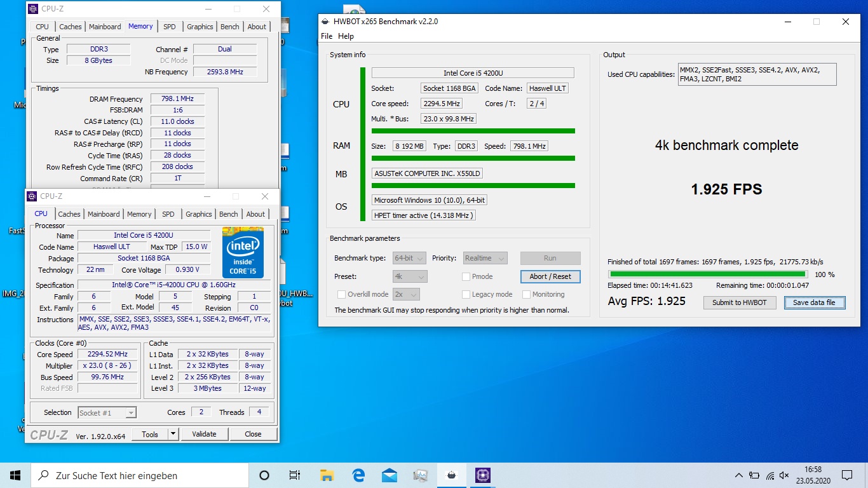This screenshot has width=868, height=488.
Task: Open the notification center icon
Action: point(847,475)
